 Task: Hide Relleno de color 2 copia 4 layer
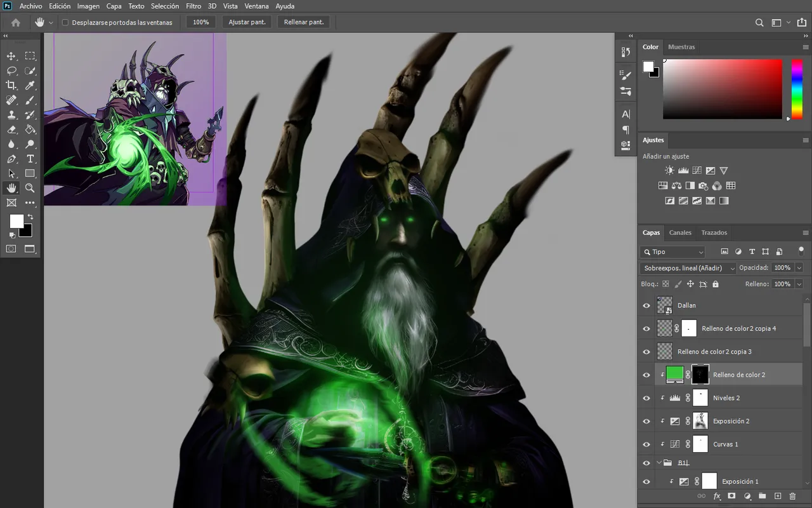(646, 328)
